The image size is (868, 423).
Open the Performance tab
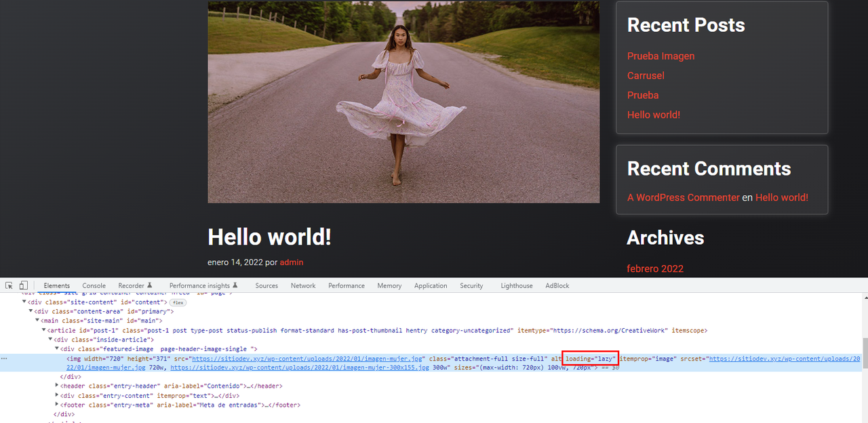point(347,285)
